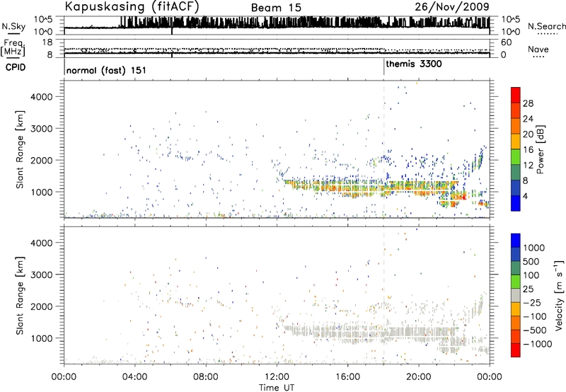Click the light green segment of Velocity colorbar
This screenshot has width=566, height=392.
click(516, 282)
